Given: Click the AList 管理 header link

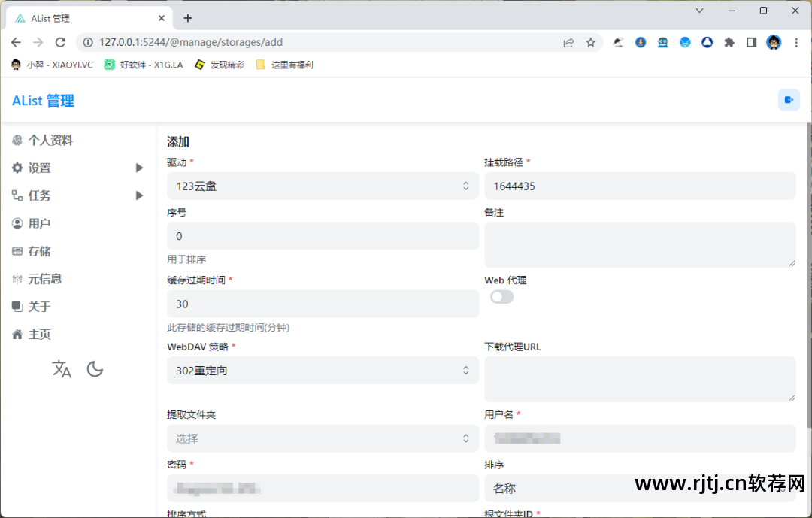Looking at the screenshot, I should [x=42, y=100].
